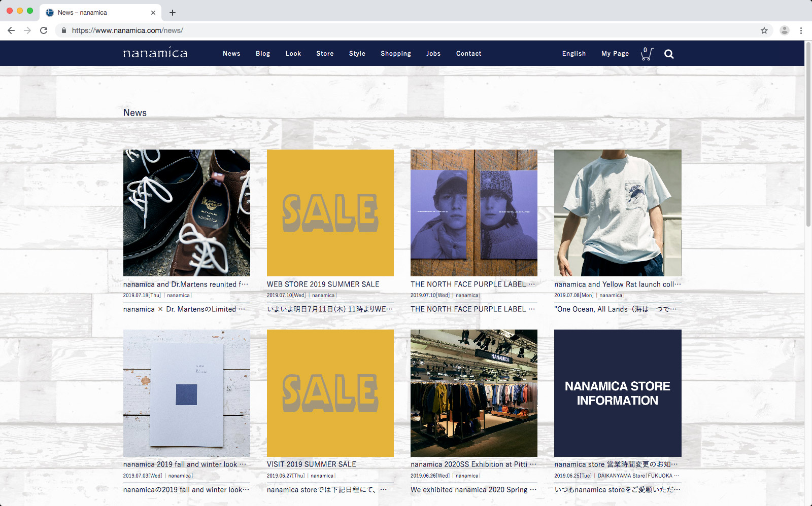Click nanamica category under 2019.07.18 post
This screenshot has width=812, height=506.
click(179, 295)
